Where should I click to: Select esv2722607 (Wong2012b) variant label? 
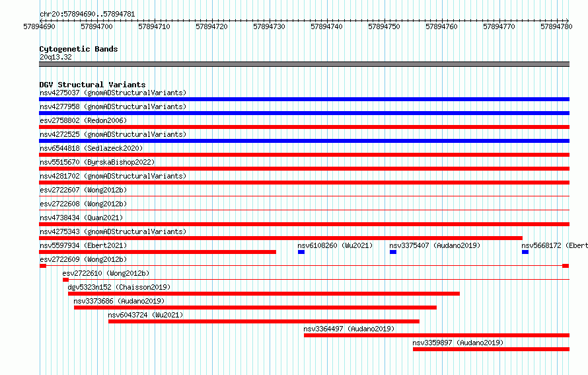(83, 190)
